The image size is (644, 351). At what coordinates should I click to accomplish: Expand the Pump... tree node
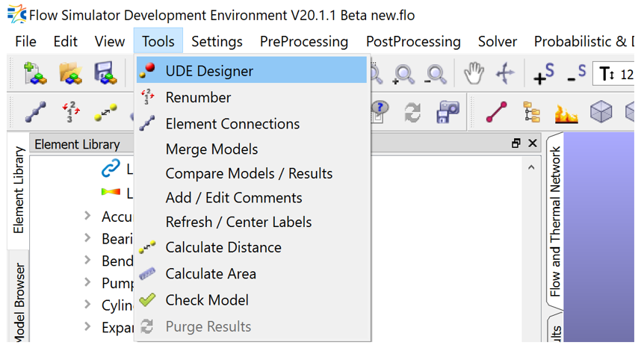88,283
